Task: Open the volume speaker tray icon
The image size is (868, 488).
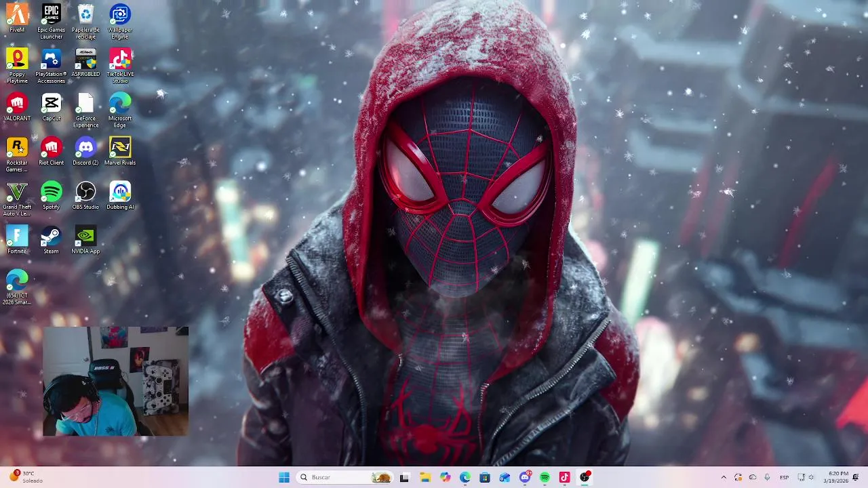Action: coord(812,477)
